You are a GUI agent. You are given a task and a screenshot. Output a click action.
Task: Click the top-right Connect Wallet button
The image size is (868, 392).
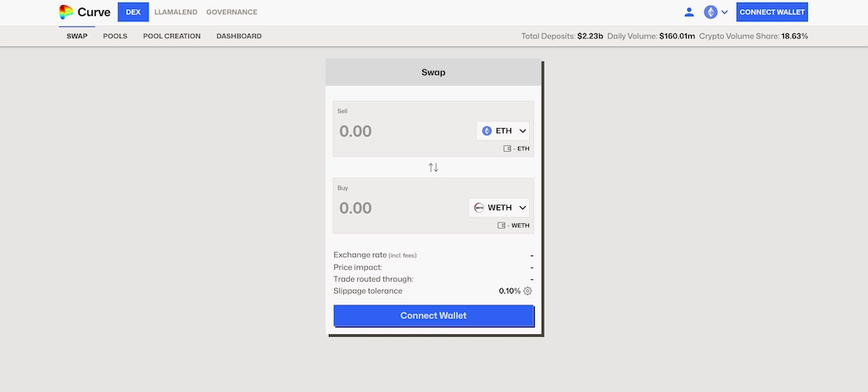pos(771,13)
